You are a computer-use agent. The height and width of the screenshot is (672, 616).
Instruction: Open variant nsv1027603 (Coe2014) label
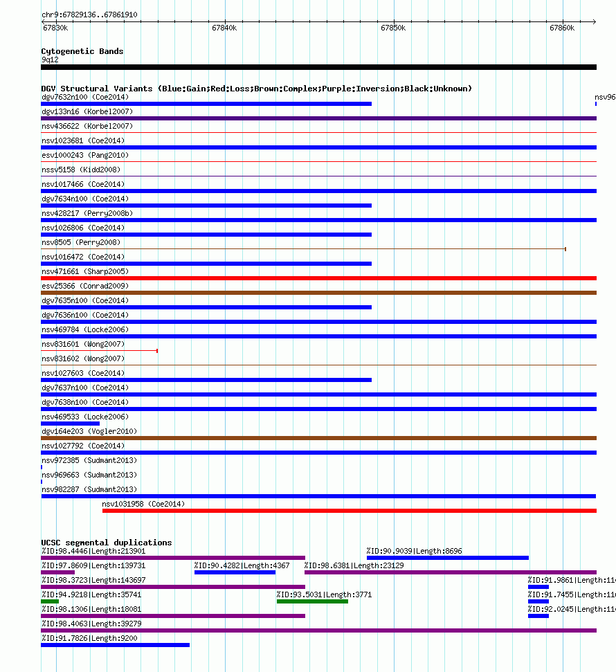pos(83,374)
